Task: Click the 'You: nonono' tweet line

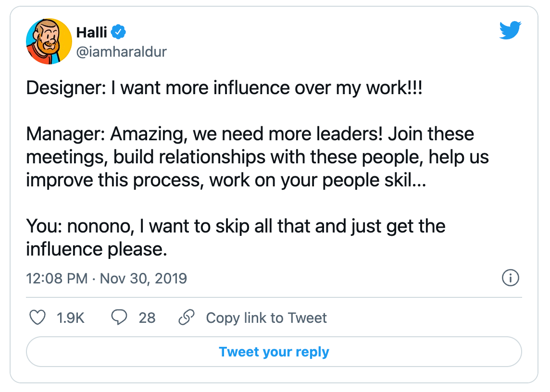Action: click(x=236, y=226)
